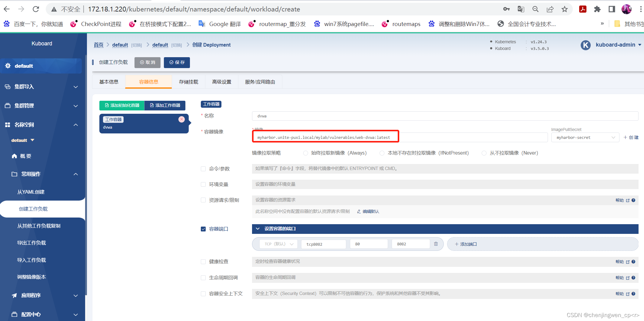Click the 取消 cancel button
644x321 pixels.
pos(148,62)
